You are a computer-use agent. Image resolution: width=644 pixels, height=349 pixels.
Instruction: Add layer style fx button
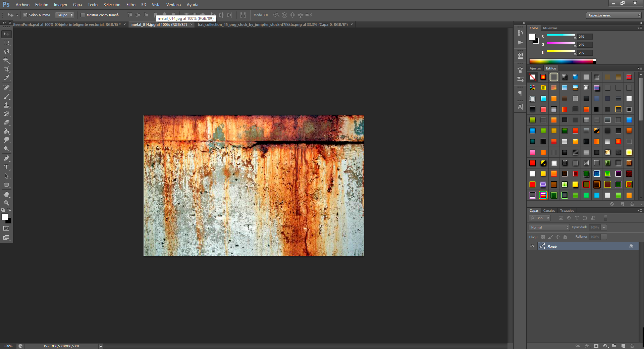tap(587, 346)
